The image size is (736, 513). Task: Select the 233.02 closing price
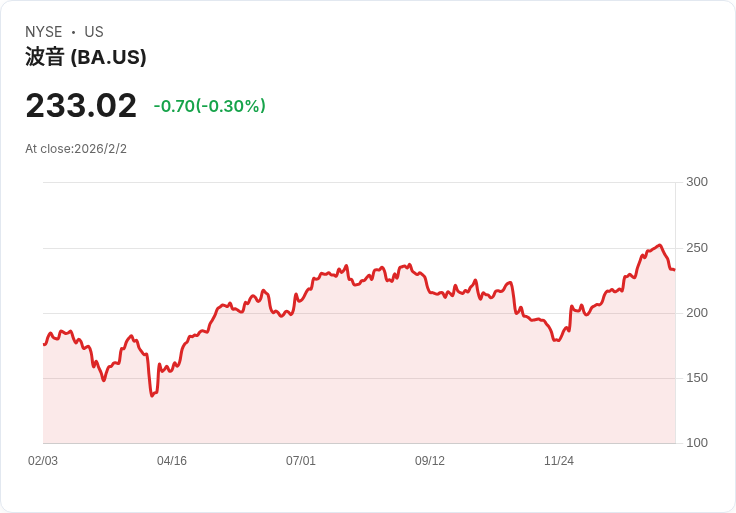81,106
